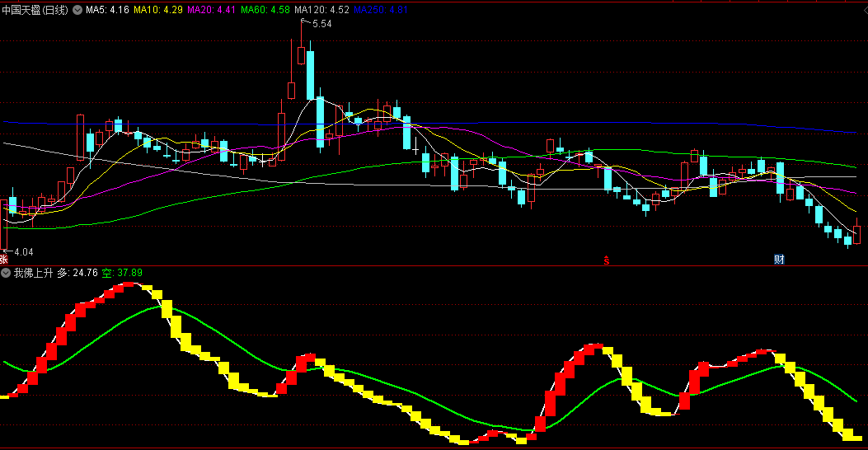
Task: Click the MA60: 4.58 label
Action: coord(265,10)
